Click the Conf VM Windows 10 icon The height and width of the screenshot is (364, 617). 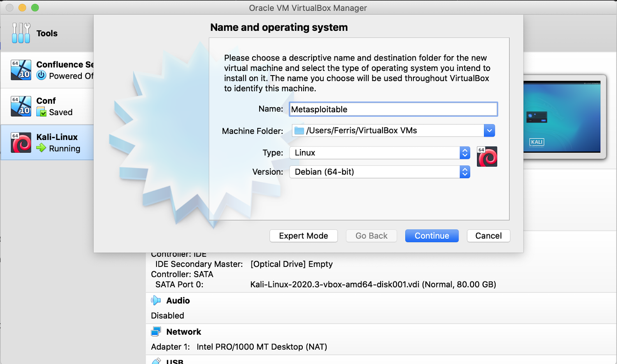coord(21,106)
